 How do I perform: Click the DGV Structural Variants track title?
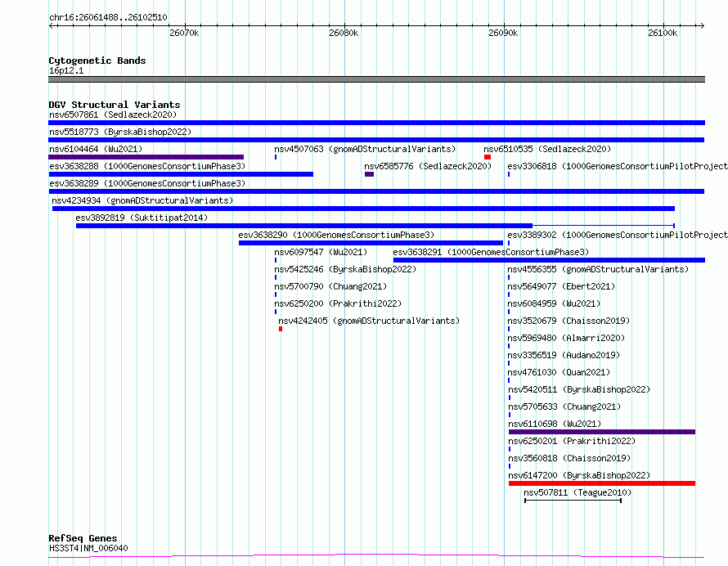[115, 105]
